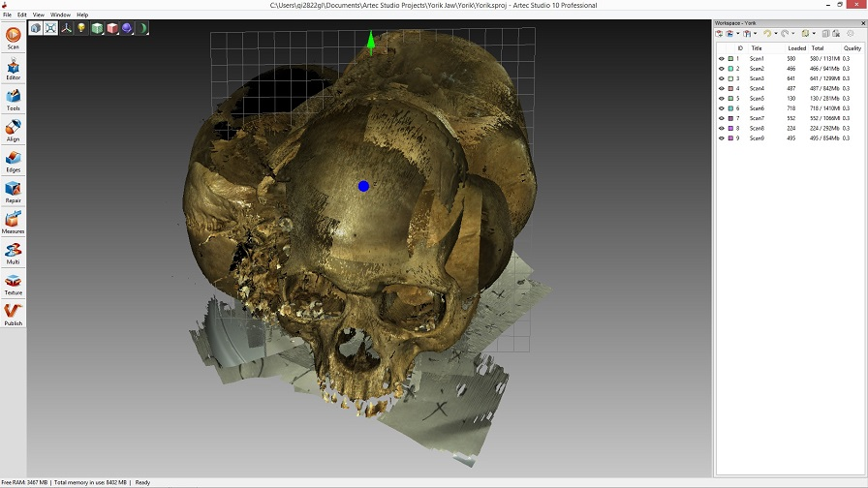The height and width of the screenshot is (488, 868).
Task: Toggle the lighting bulb icon
Action: click(82, 28)
